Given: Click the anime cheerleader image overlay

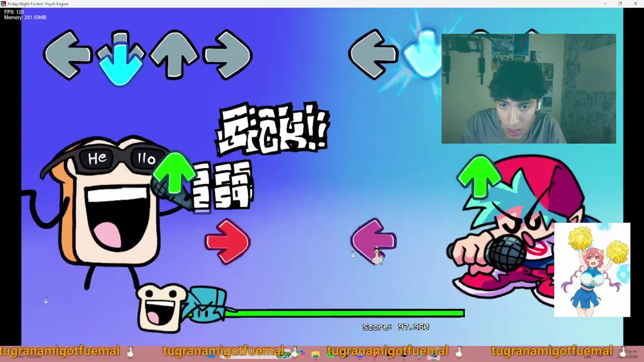Looking at the screenshot, I should pyautogui.click(x=592, y=270).
